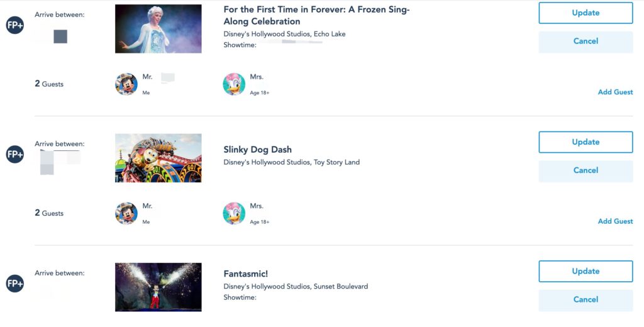Click the Slinky Dog coaster thumbnail

tap(158, 158)
